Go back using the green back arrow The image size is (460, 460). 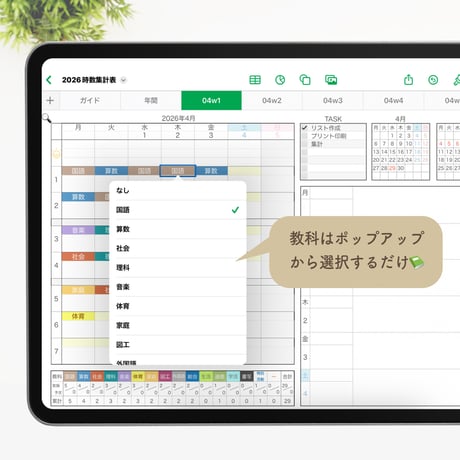(49, 80)
